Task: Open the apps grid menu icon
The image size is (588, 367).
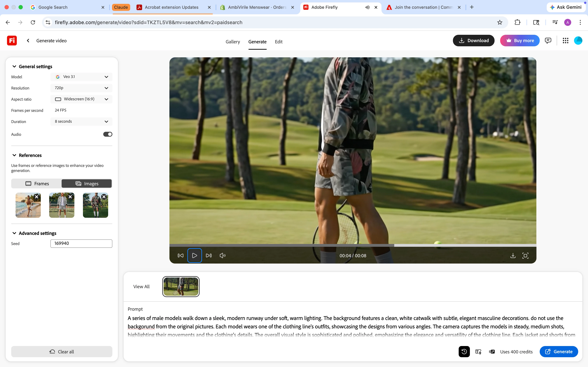Action: [x=565, y=41]
